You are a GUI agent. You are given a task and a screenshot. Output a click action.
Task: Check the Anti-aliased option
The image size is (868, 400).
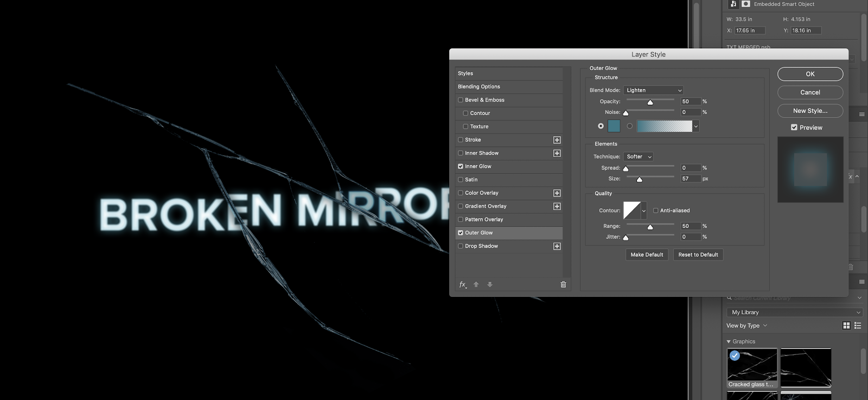coord(655,211)
